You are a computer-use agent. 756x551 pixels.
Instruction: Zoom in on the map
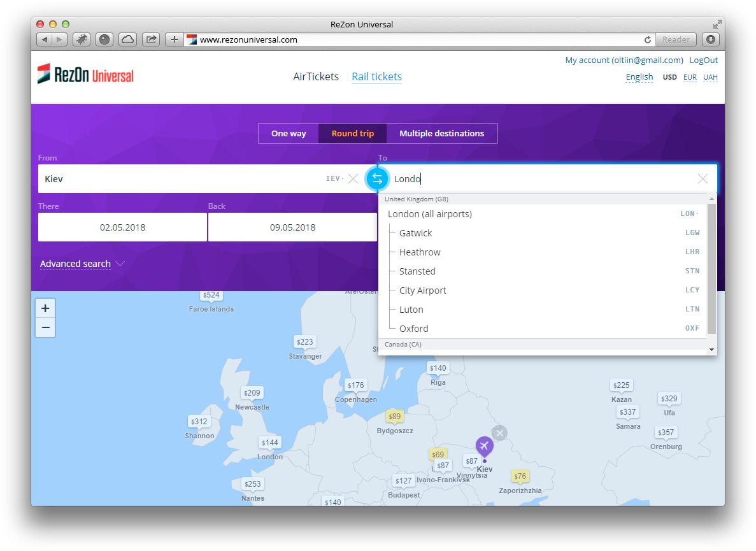pyautogui.click(x=45, y=308)
